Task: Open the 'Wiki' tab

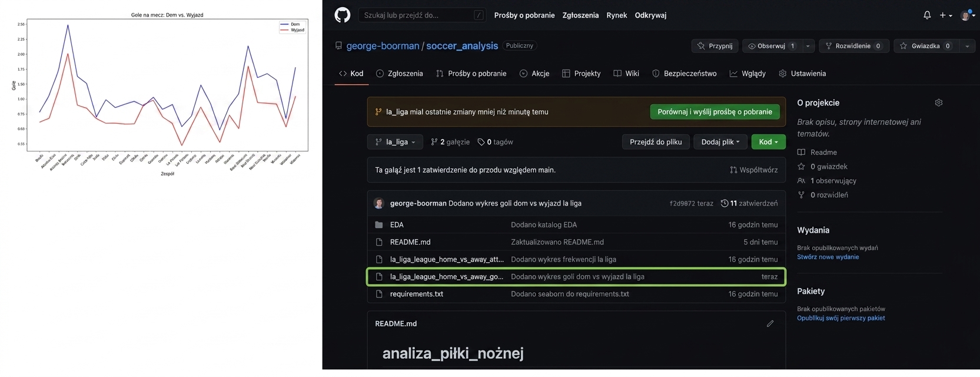Action: click(626, 74)
